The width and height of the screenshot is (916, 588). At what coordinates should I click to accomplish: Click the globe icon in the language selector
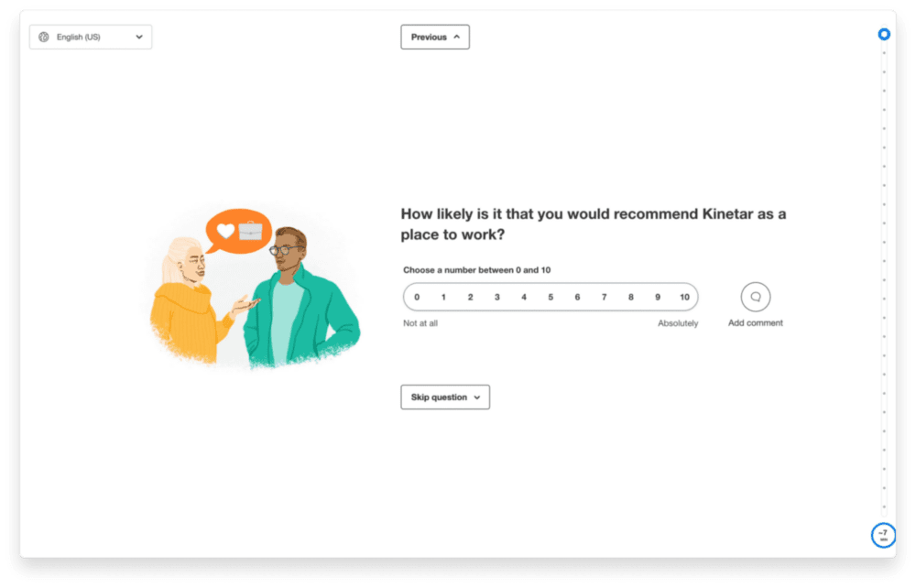43,37
